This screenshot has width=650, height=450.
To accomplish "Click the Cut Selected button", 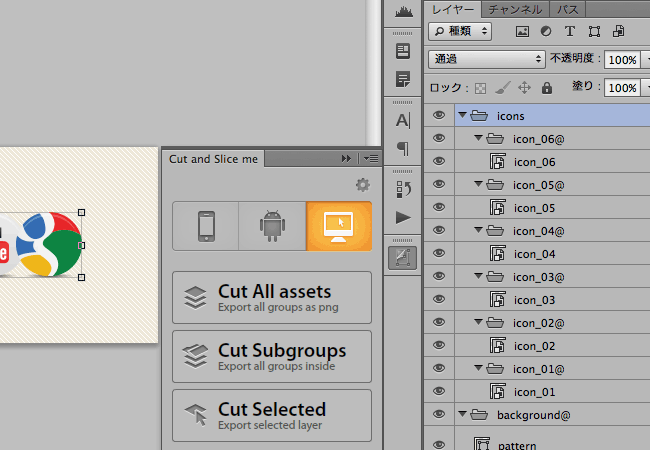I will pos(272,415).
